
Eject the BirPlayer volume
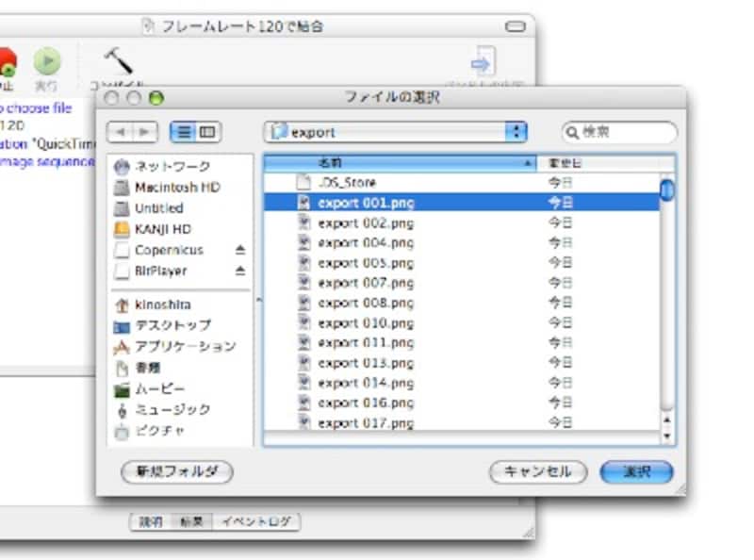[x=239, y=271]
